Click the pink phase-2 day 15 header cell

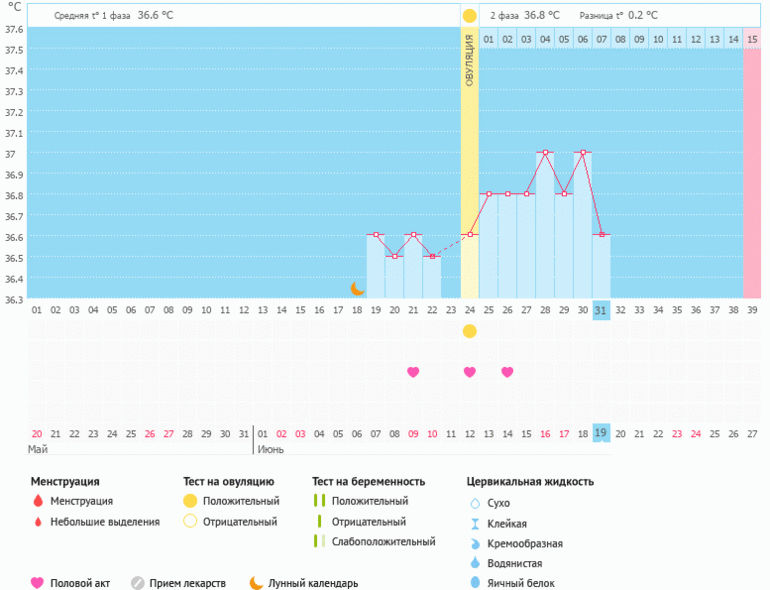point(752,39)
